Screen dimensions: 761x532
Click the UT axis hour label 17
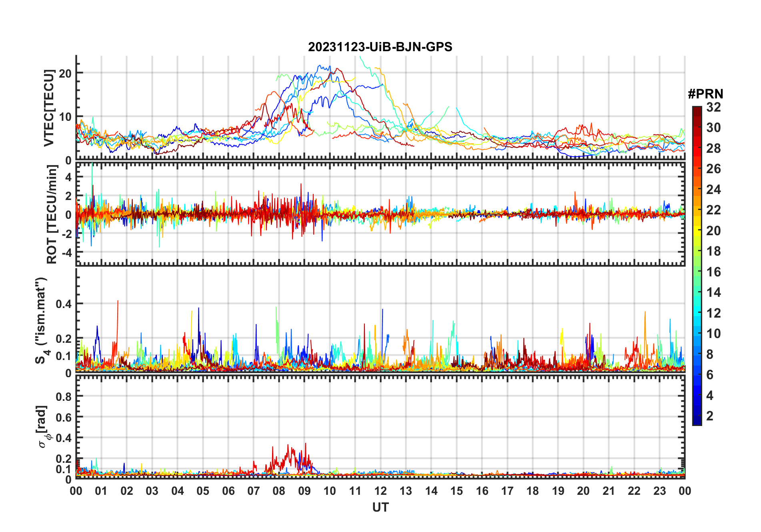coord(507,491)
